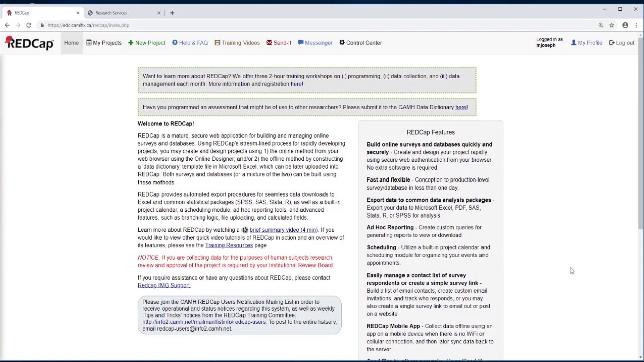Click the film reel video icon
The image size is (644, 362).
[x=245, y=230]
